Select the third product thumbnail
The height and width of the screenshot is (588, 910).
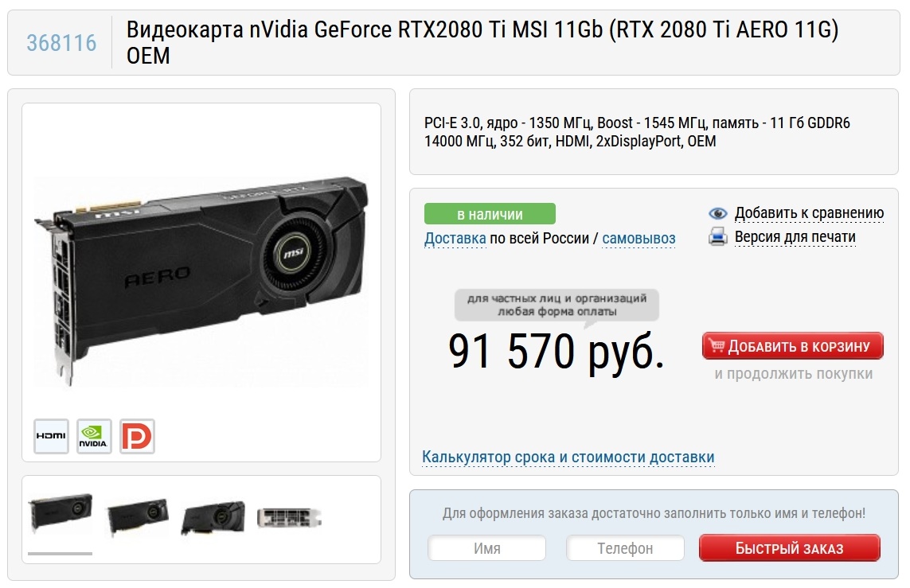(x=213, y=518)
